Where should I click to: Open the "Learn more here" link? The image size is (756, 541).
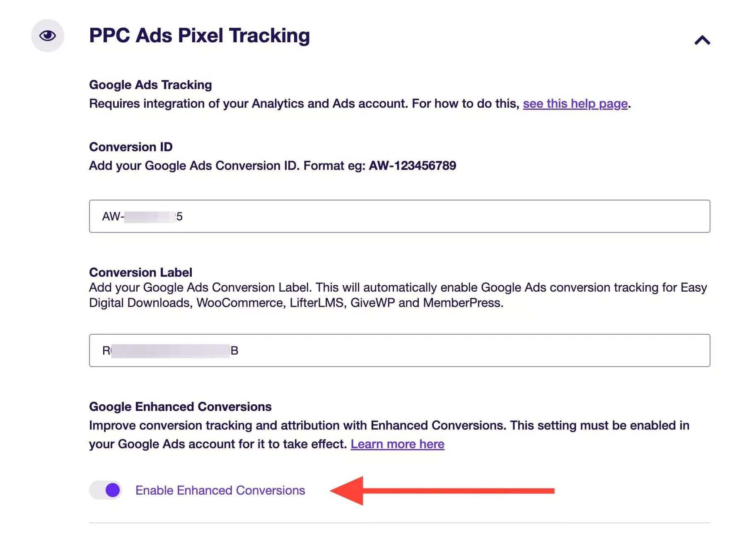click(397, 444)
